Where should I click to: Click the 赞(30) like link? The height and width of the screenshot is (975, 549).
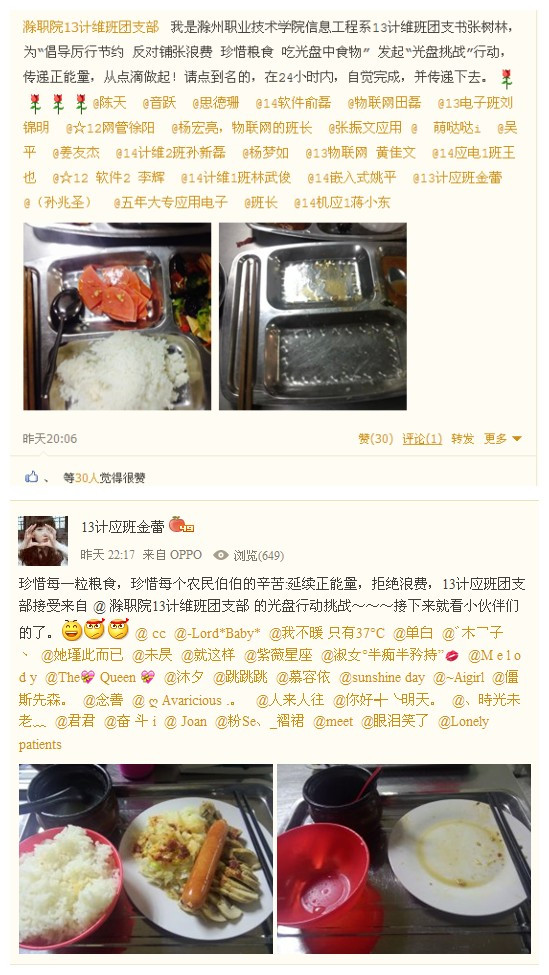pos(376,439)
